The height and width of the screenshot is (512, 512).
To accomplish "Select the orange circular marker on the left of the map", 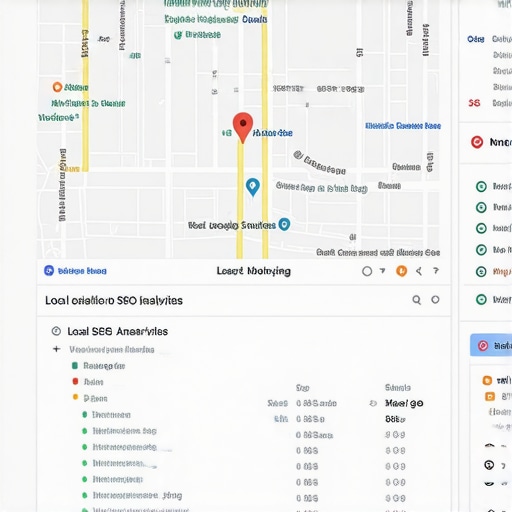I will pyautogui.click(x=57, y=87).
